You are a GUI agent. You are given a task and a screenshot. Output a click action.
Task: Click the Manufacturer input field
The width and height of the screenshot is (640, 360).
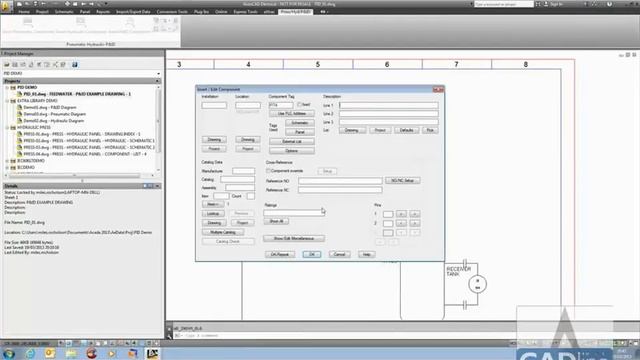pyautogui.click(x=244, y=171)
